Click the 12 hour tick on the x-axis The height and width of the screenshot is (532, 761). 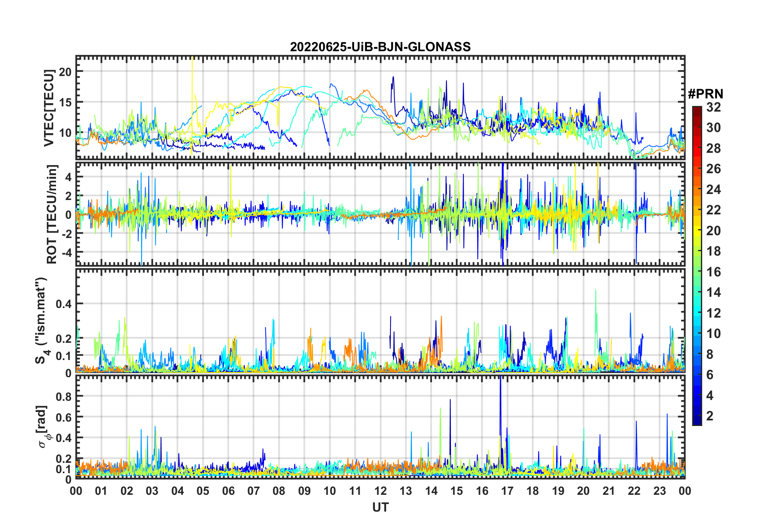click(x=380, y=491)
